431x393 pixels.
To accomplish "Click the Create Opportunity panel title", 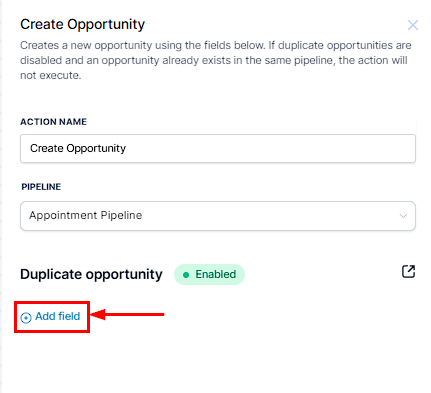I will pos(83,25).
